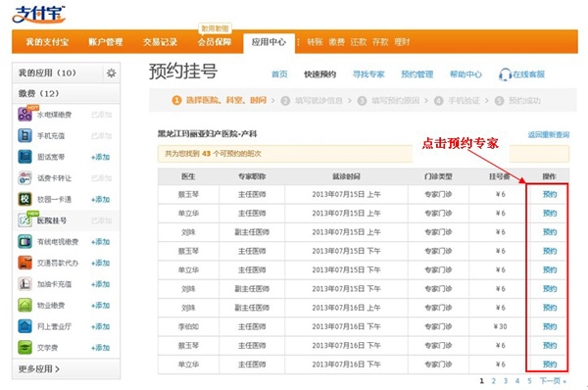Go to results page 3
The height and width of the screenshot is (390, 588).
[x=506, y=381]
